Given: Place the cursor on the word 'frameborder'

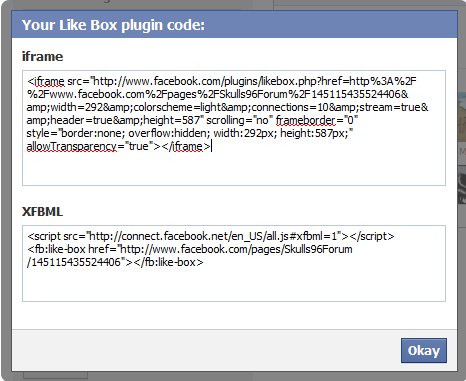Looking at the screenshot, I should pyautogui.click(x=306, y=120).
